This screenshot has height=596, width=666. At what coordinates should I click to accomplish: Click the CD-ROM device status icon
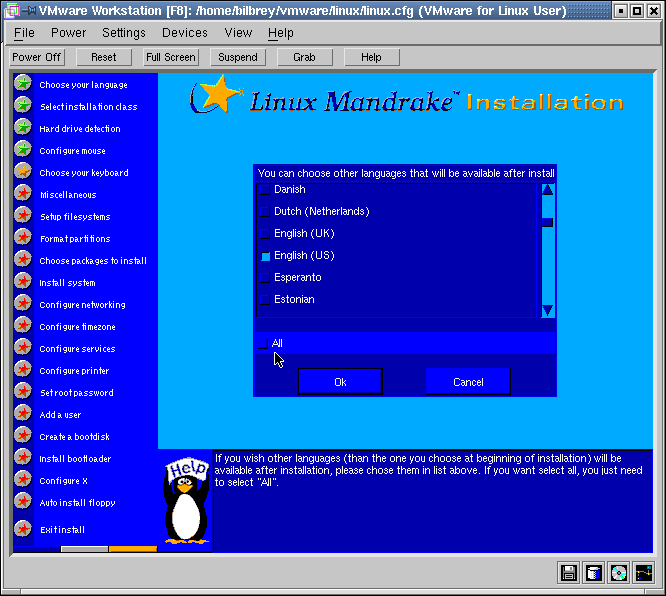(619, 573)
